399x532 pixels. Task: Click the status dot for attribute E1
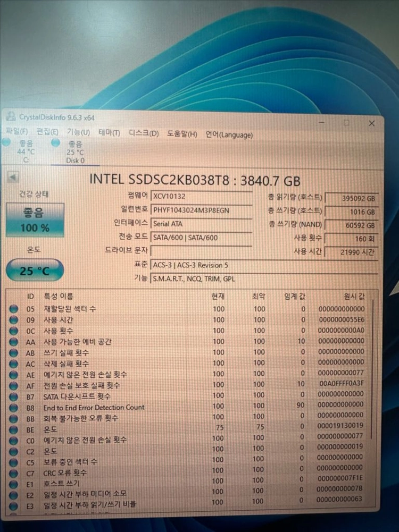pyautogui.click(x=14, y=484)
